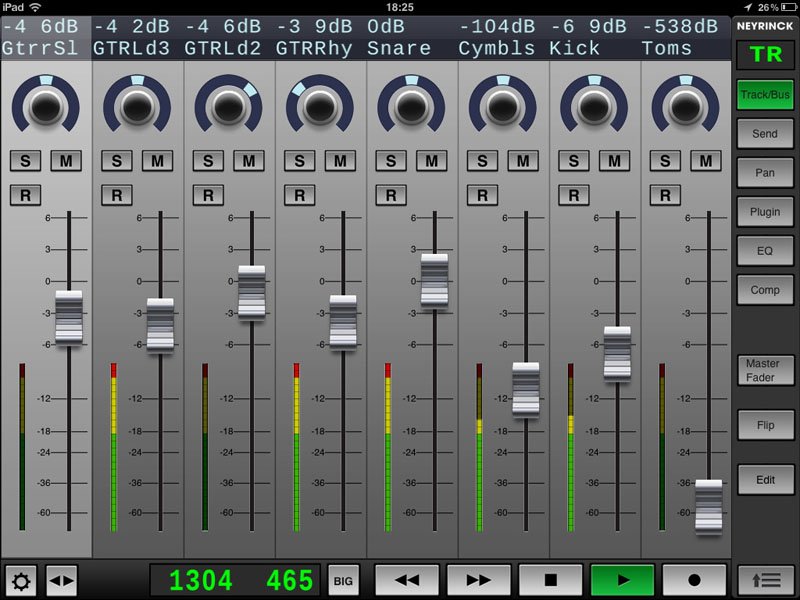Solo the Kick track
Viewport: 800px width, 600px height.
(x=573, y=161)
